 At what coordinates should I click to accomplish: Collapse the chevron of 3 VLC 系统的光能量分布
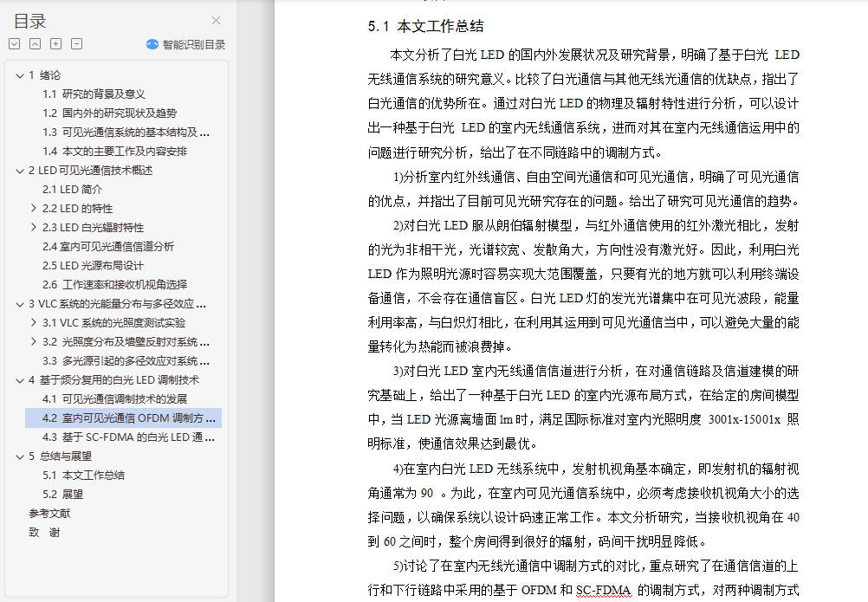20,304
